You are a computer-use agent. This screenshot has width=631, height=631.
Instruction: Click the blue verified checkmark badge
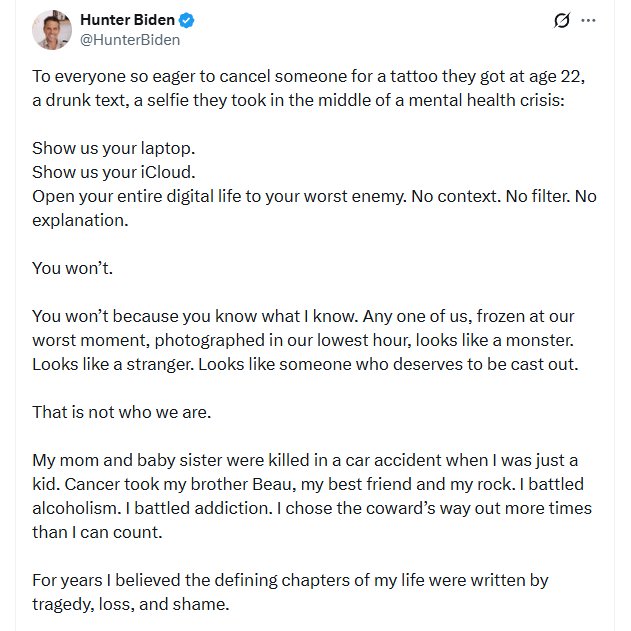(x=186, y=20)
